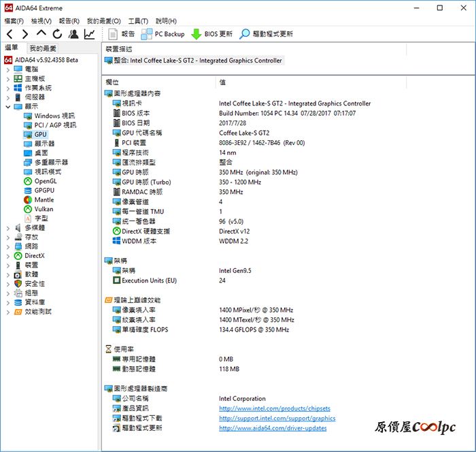Refresh the current page

(57, 34)
